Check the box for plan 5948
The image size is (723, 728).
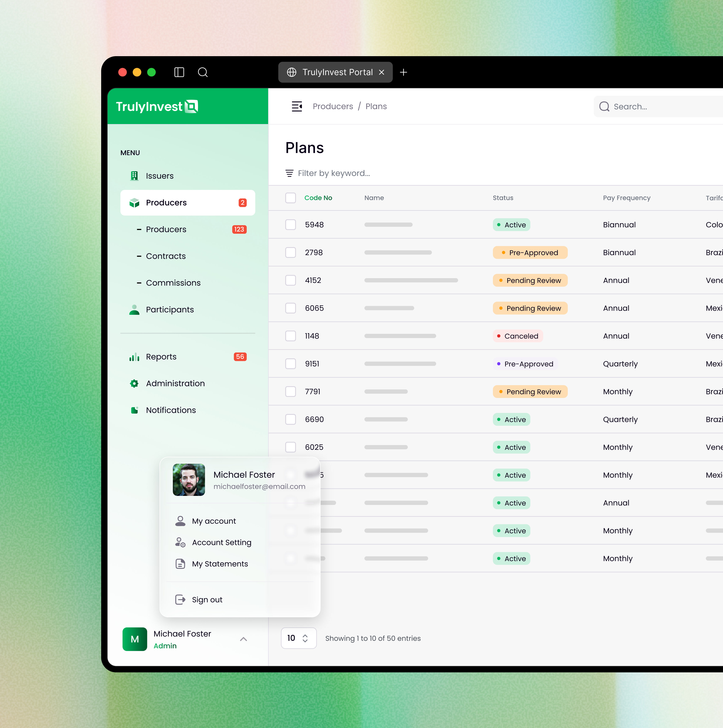tap(290, 225)
